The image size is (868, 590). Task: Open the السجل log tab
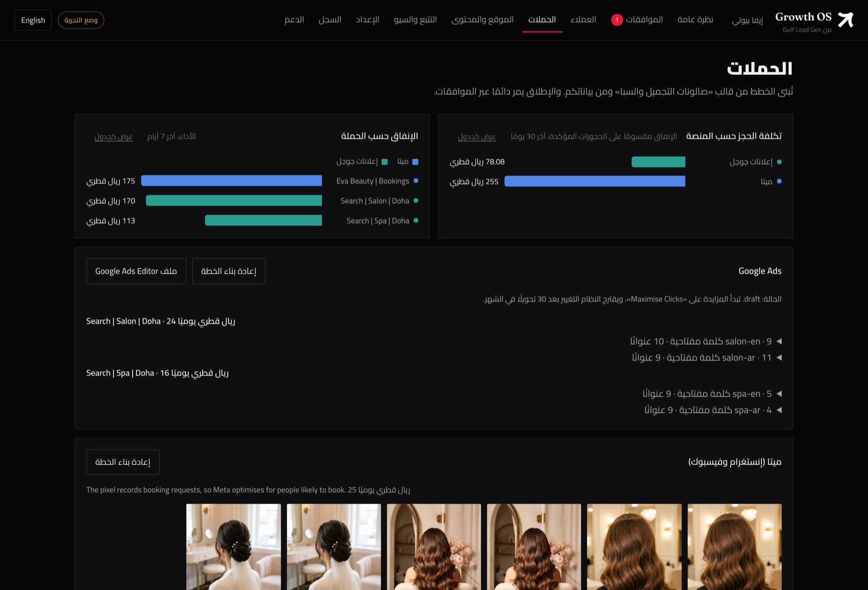(330, 20)
